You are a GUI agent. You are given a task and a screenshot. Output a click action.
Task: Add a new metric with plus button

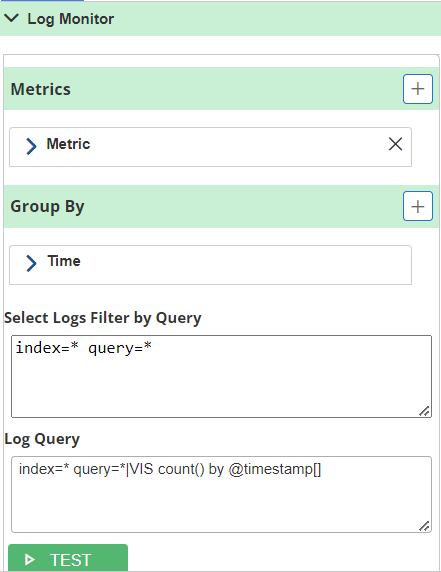pyautogui.click(x=418, y=89)
